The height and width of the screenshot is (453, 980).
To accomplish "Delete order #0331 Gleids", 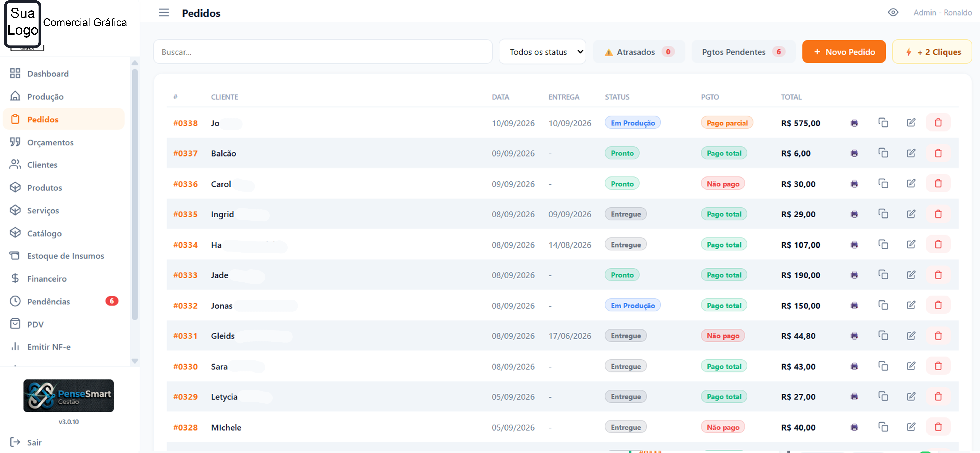I will (938, 336).
